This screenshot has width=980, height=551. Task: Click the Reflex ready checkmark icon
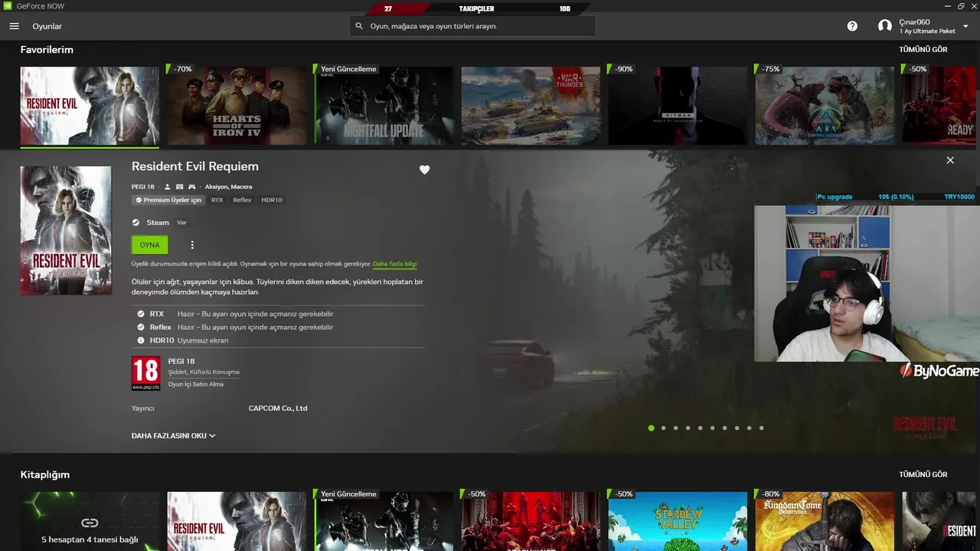pyautogui.click(x=141, y=327)
